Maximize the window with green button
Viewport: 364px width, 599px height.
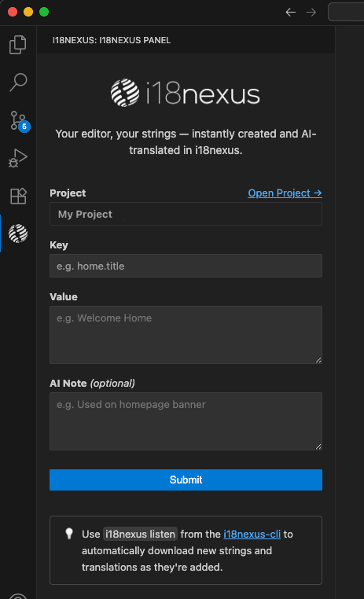coord(44,12)
